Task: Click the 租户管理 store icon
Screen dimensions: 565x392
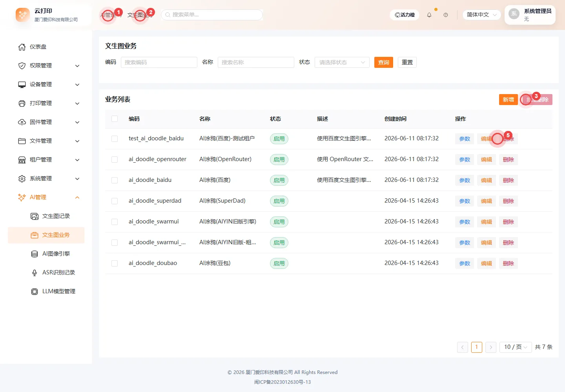Action: point(22,160)
